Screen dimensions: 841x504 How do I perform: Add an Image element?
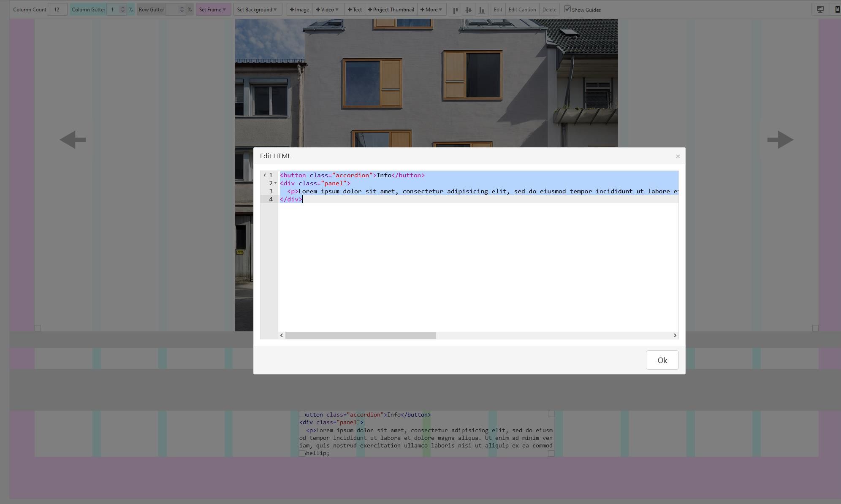(299, 10)
